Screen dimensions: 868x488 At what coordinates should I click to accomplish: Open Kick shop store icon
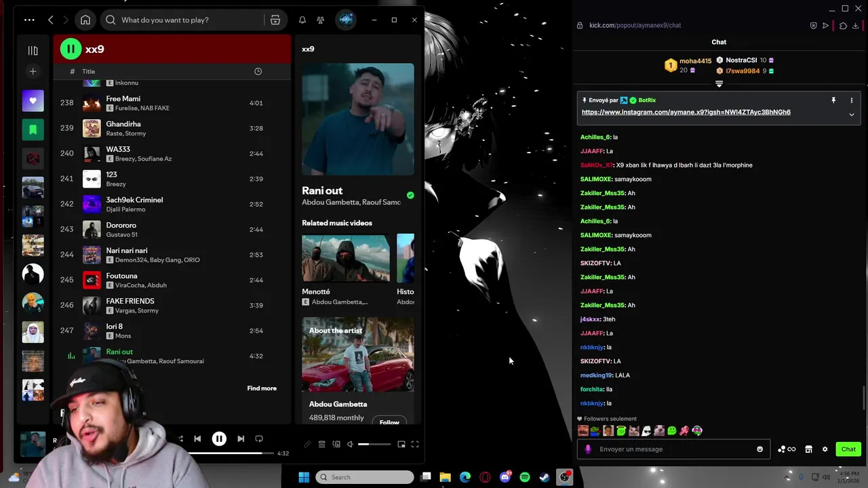(808, 449)
